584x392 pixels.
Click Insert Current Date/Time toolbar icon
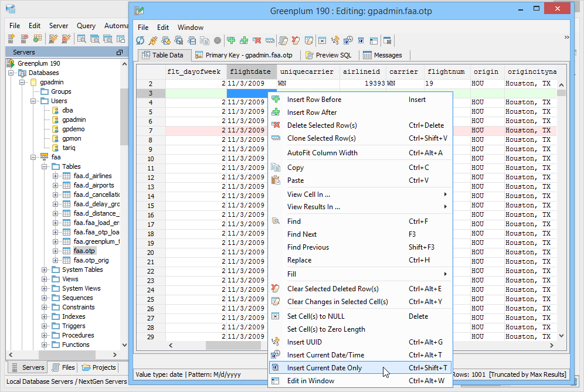click(348, 40)
